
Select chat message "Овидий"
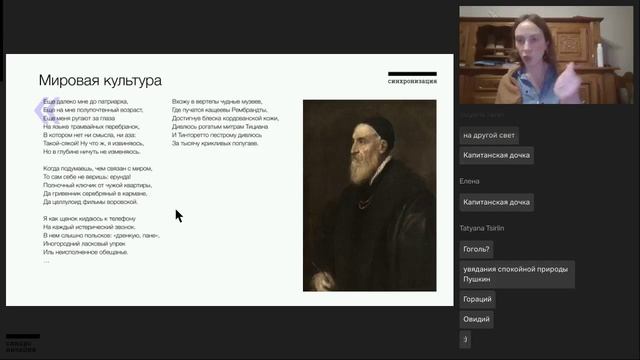pyautogui.click(x=476, y=319)
